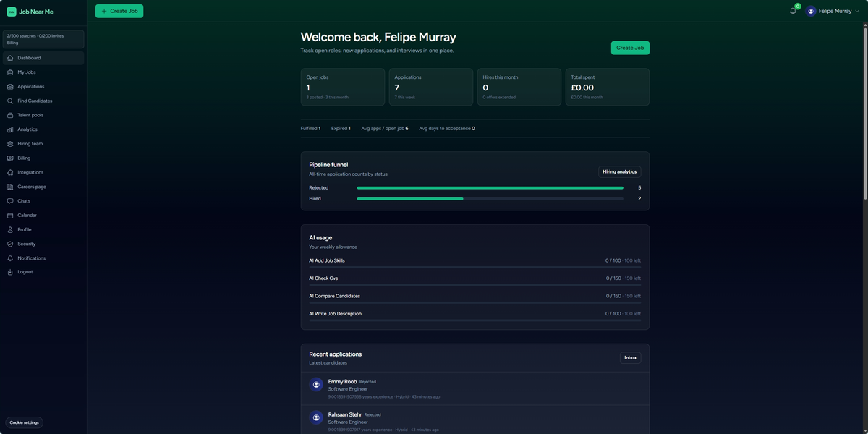This screenshot has width=868, height=434.
Task: Click Rahsaan Stehr's avatar in recent applications
Action: [316, 418]
